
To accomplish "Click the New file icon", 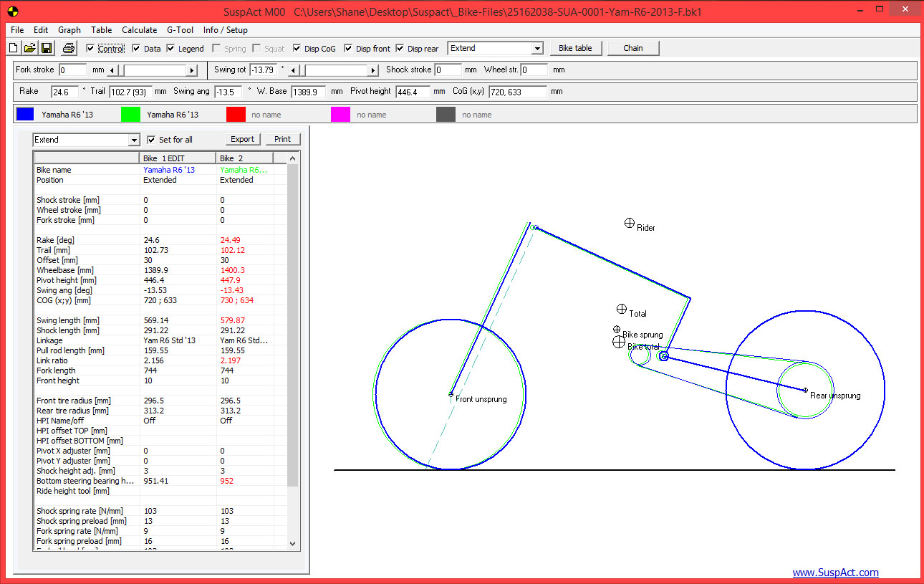I will click(x=13, y=48).
